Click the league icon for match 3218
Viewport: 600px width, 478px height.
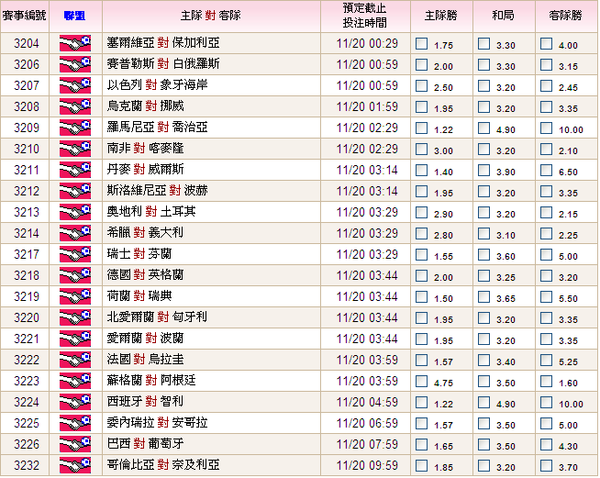[x=75, y=275]
